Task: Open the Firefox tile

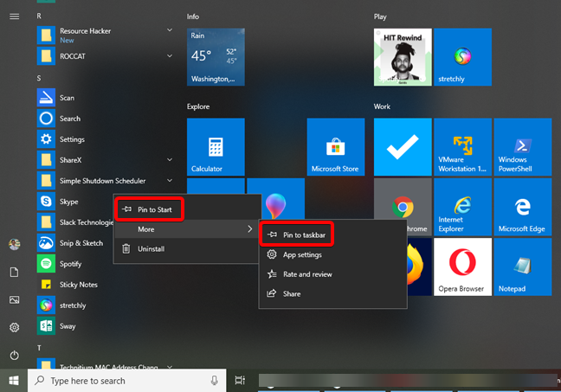Action: pos(419,267)
